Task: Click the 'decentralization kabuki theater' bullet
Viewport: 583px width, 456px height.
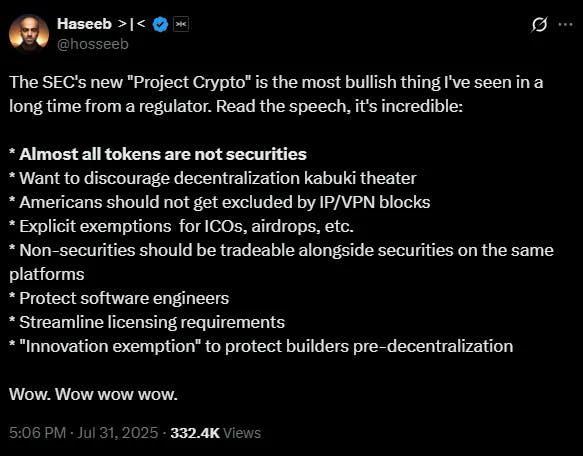Action: point(213,178)
